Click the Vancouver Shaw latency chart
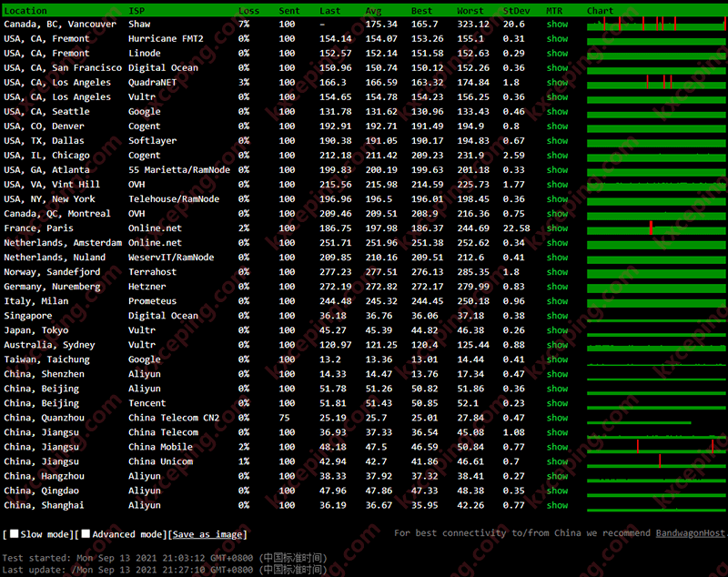 point(656,25)
